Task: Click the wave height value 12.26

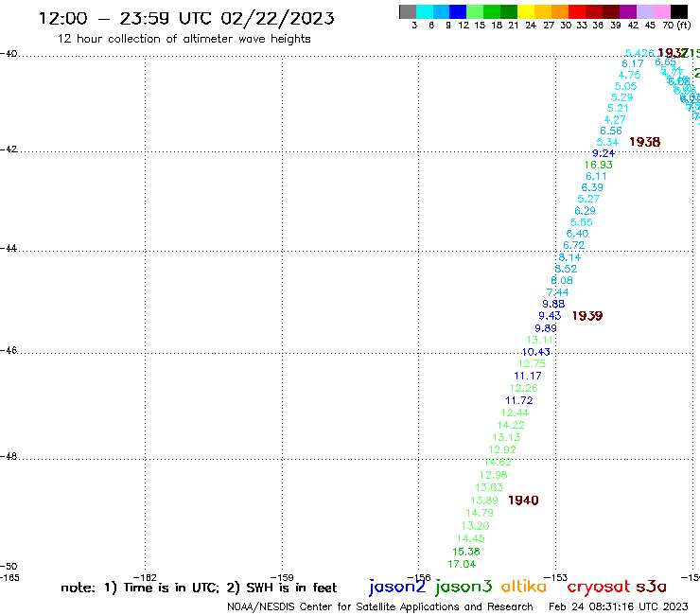Action: (524, 388)
